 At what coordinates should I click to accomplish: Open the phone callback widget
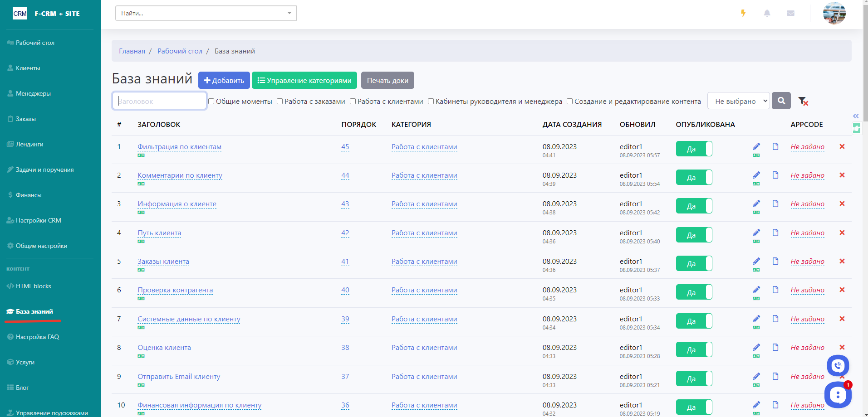(838, 365)
